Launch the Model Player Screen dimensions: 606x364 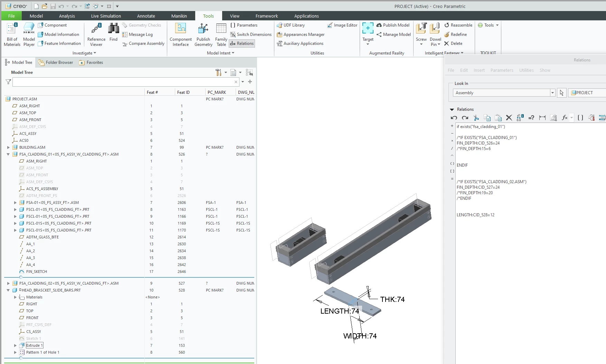[x=29, y=35]
